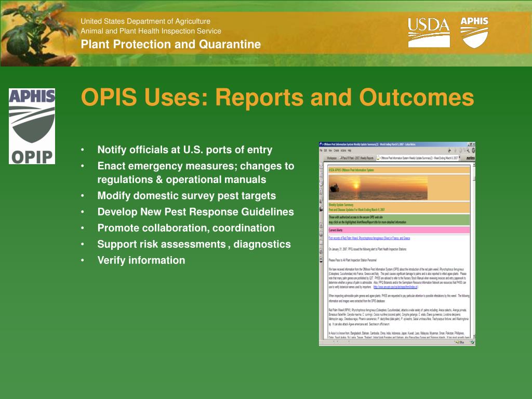The width and height of the screenshot is (532, 399).
Task: Click the document scrollbar down arrow
Action: click(473, 336)
